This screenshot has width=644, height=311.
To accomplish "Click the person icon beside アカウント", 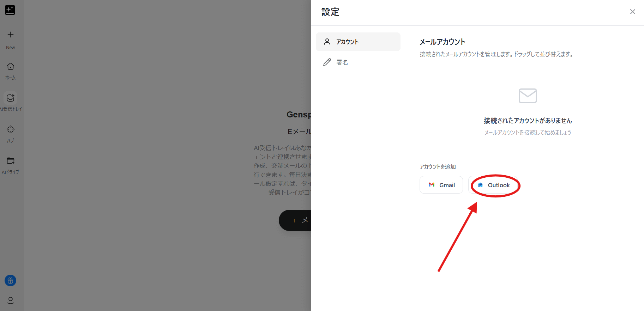I will [327, 42].
